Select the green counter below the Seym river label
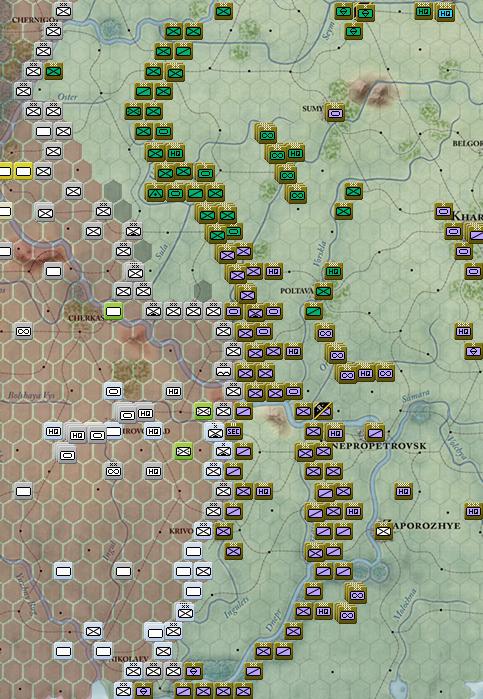 pos(354,31)
